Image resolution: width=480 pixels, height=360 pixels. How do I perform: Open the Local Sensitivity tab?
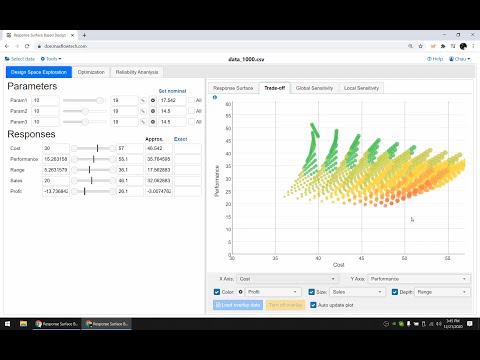361,88
